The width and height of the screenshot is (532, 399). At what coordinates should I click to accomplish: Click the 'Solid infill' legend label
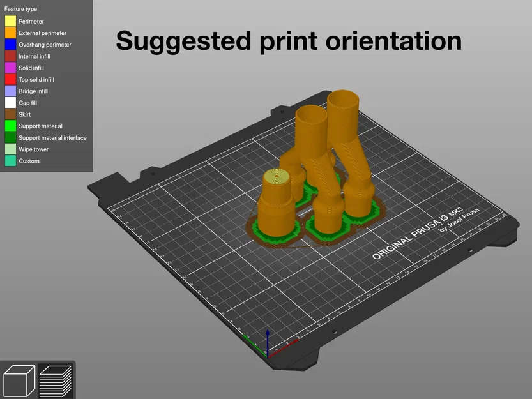(x=31, y=68)
